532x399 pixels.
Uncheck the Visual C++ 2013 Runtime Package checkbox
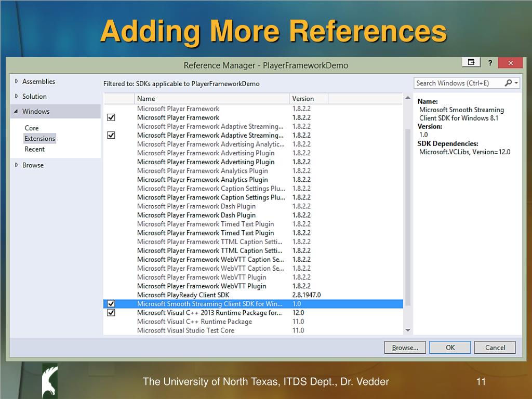(x=111, y=312)
